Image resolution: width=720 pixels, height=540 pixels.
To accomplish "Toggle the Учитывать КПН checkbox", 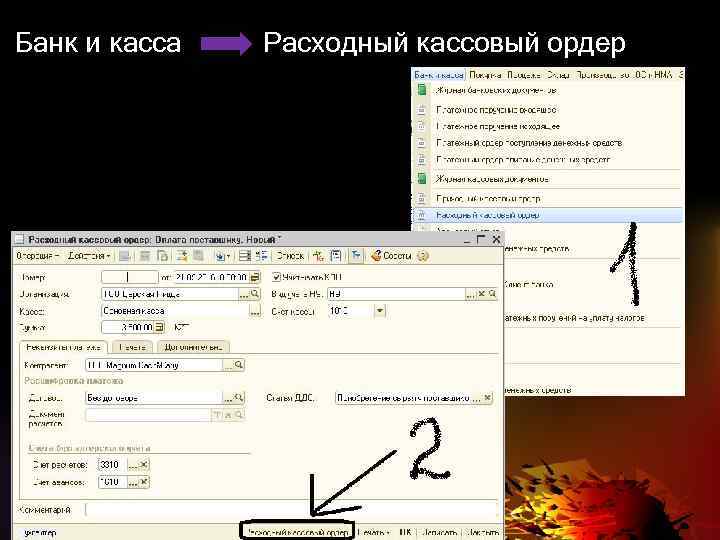I will coord(276,277).
